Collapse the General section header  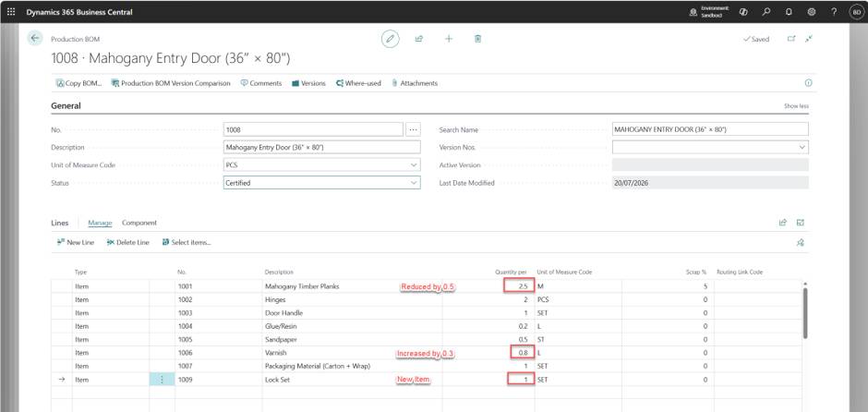pos(66,105)
